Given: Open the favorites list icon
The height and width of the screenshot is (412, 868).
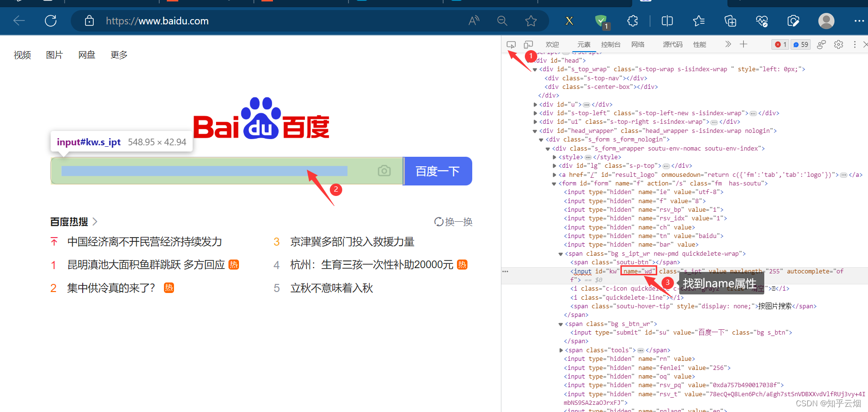Looking at the screenshot, I should click(x=699, y=21).
